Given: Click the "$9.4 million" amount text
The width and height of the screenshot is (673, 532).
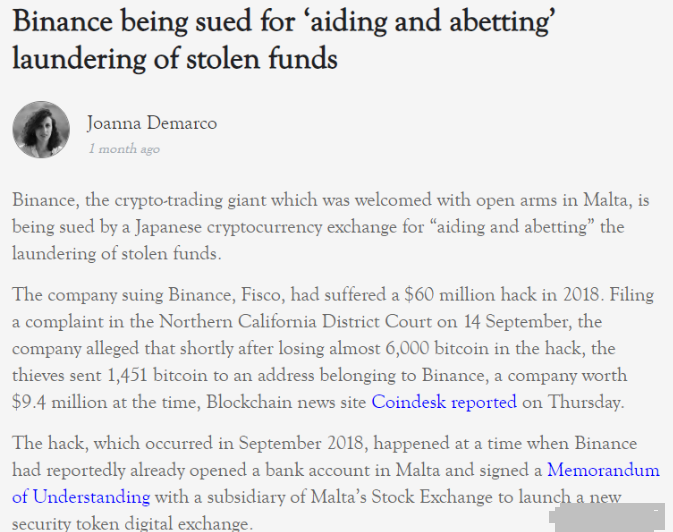Looking at the screenshot, I should coord(59,403).
